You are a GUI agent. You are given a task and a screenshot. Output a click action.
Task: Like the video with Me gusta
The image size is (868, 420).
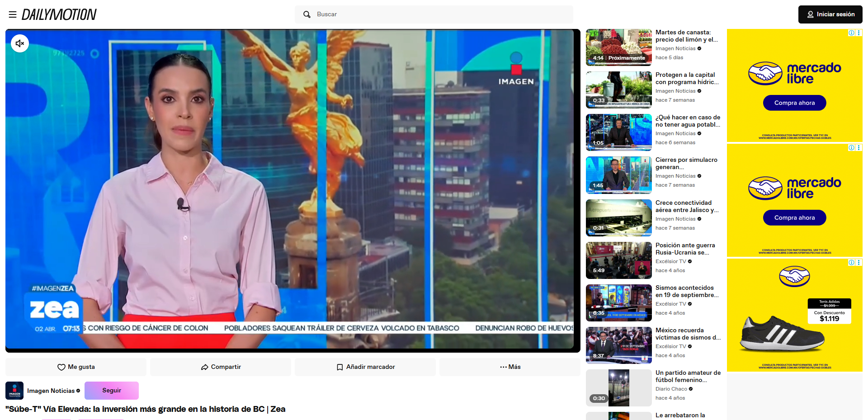tap(76, 367)
